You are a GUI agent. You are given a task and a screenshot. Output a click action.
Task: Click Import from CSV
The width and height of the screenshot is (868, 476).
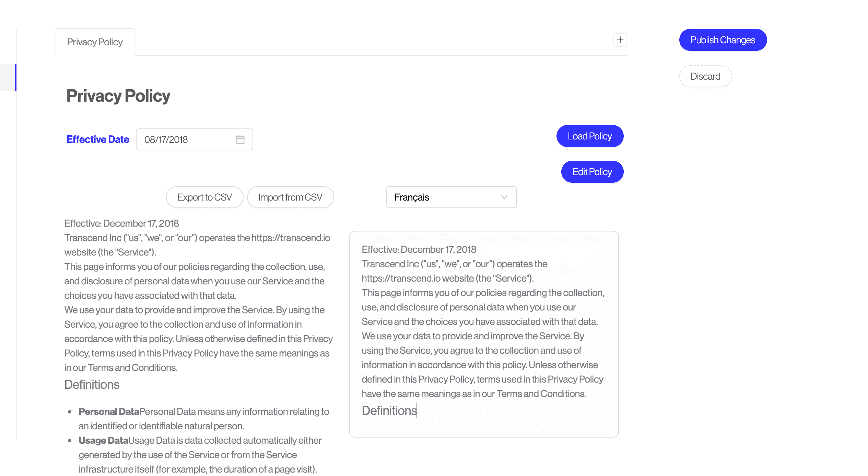[290, 197]
